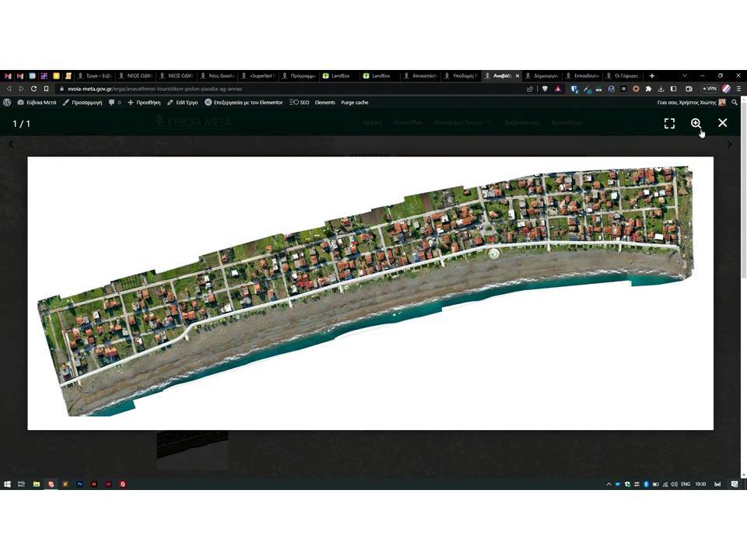Open the Brave wallet icon
Viewport: 747px width, 560px height.
point(689,89)
